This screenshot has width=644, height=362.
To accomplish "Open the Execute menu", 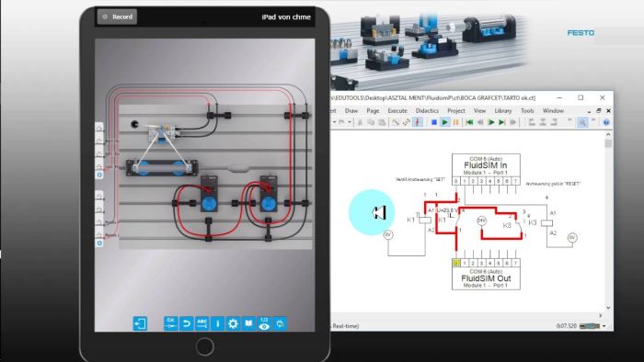I will coord(397,110).
